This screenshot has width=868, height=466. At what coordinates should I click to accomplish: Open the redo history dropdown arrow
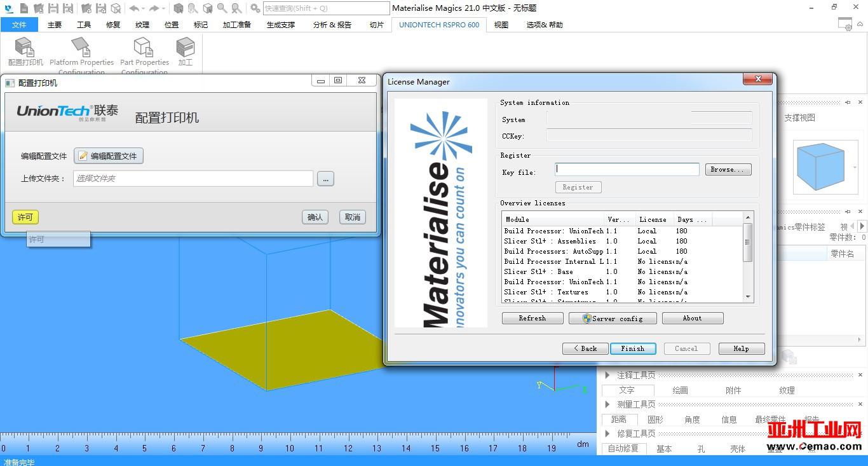[163, 9]
